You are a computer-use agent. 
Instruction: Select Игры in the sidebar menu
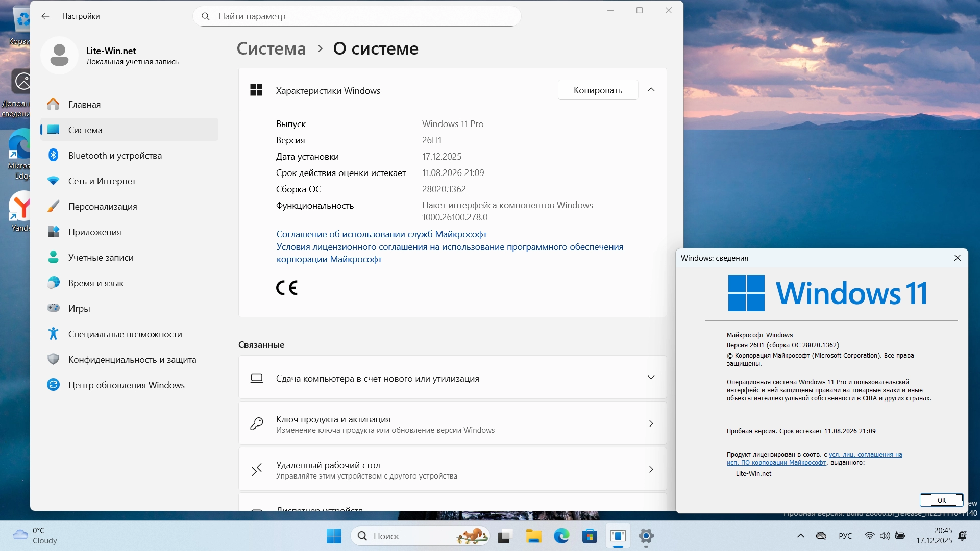[79, 309]
